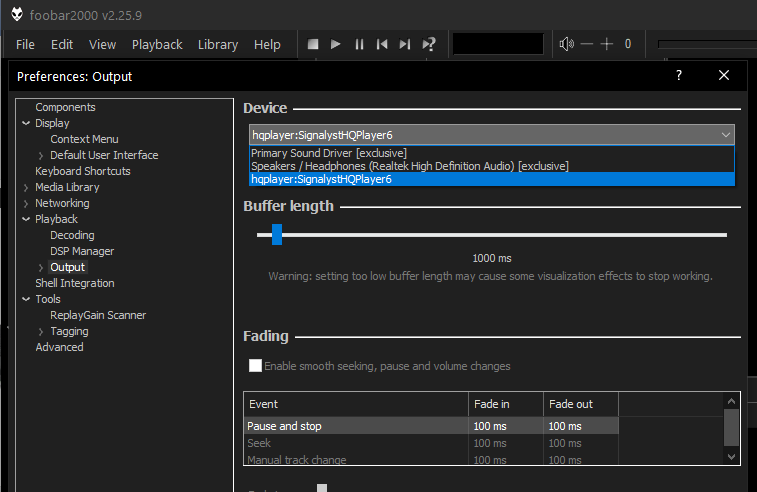Open the ReplayGain Scanner page

click(98, 315)
